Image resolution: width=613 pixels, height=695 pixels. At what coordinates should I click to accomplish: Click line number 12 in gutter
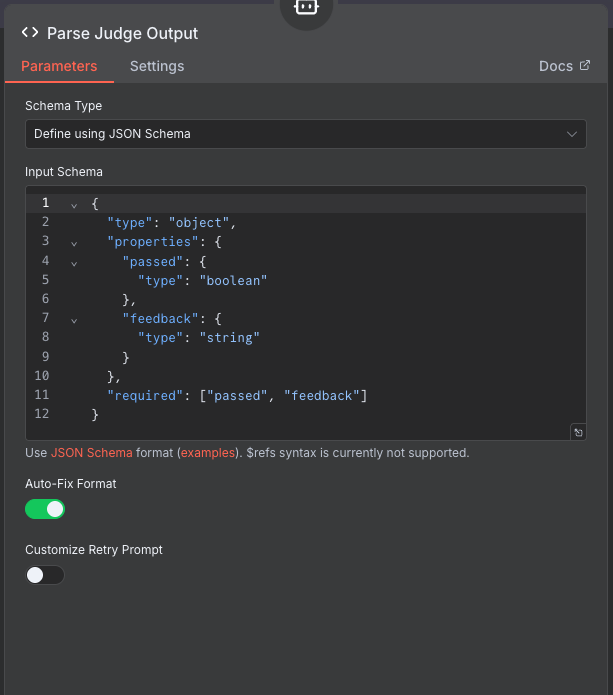coord(42,414)
